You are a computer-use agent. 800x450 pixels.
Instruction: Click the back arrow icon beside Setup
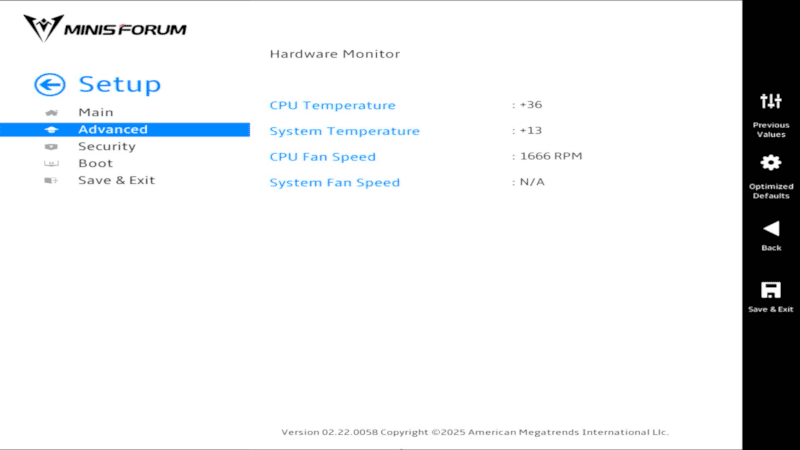click(x=49, y=85)
